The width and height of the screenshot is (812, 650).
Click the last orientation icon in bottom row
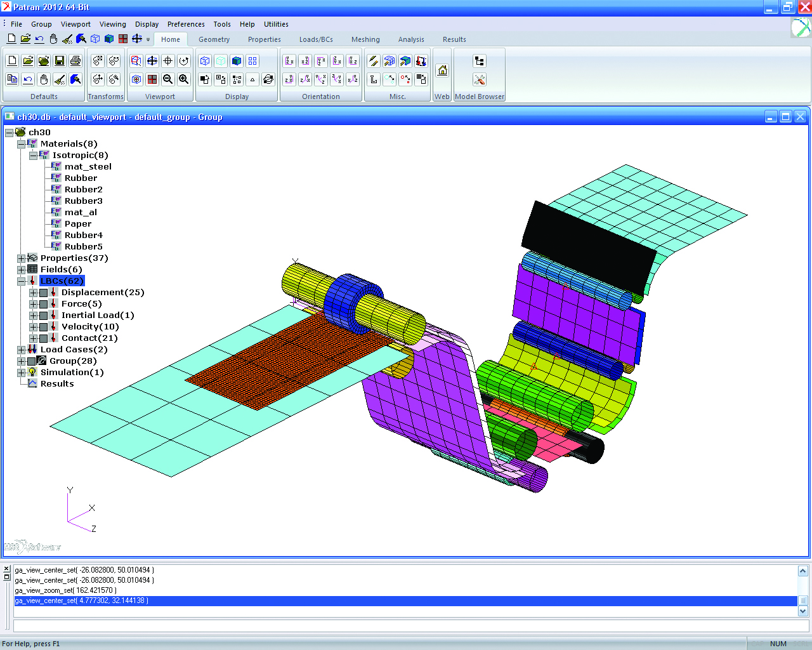click(x=353, y=79)
